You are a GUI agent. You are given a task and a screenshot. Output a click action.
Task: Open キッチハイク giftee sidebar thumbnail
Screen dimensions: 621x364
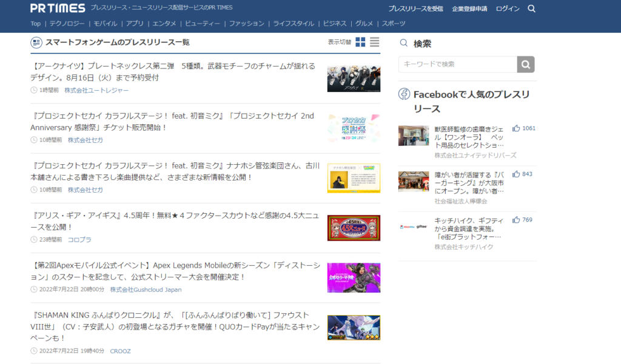[x=414, y=227]
